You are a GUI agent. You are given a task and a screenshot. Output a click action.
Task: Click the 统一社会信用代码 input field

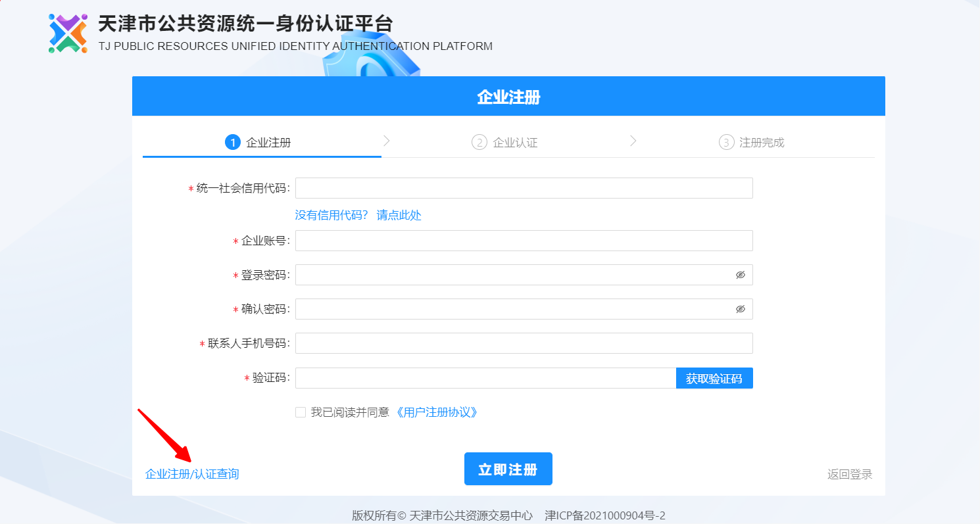(523, 187)
